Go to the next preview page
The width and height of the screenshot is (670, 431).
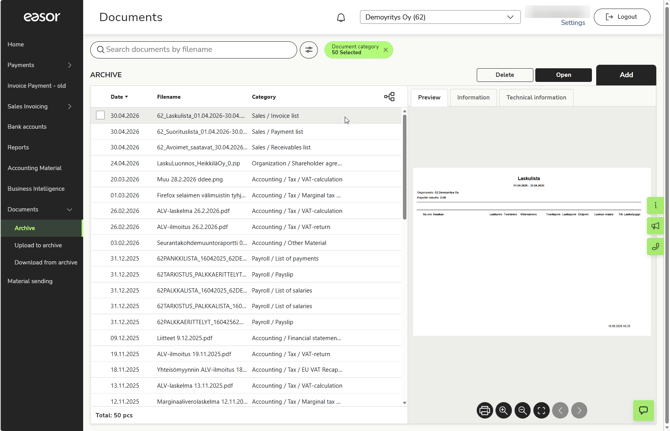click(x=579, y=410)
